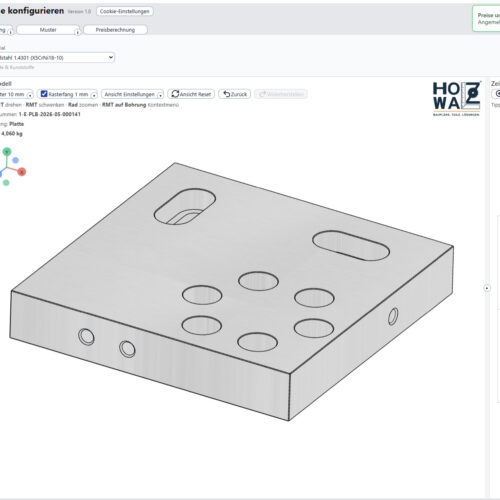Expand the Rasterfang 1 mm arrow

[94, 95]
